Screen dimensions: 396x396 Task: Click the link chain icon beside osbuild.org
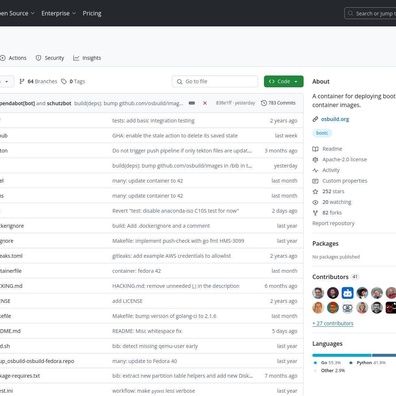315,119
